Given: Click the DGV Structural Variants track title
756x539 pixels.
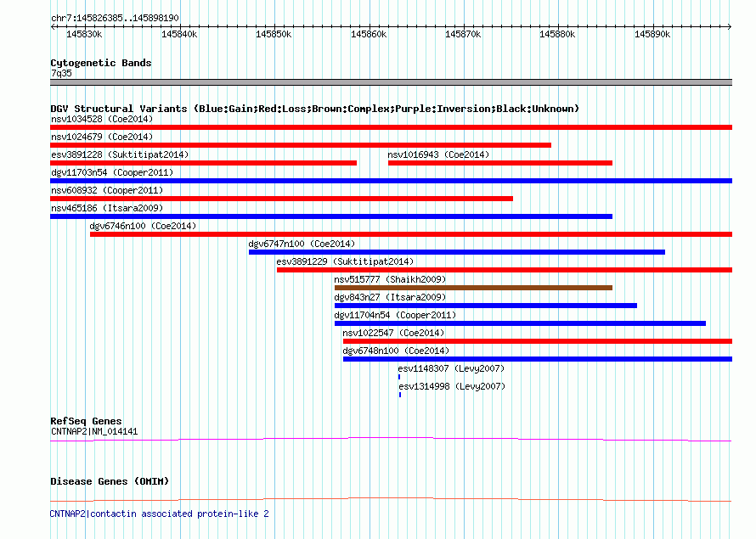Looking at the screenshot, I should coord(314,109).
